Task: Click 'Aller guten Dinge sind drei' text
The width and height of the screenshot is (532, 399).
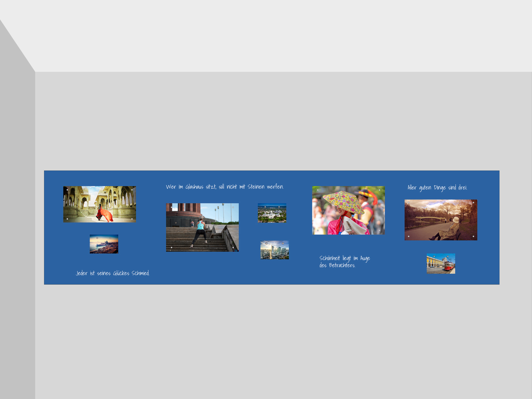Action: [437, 188]
